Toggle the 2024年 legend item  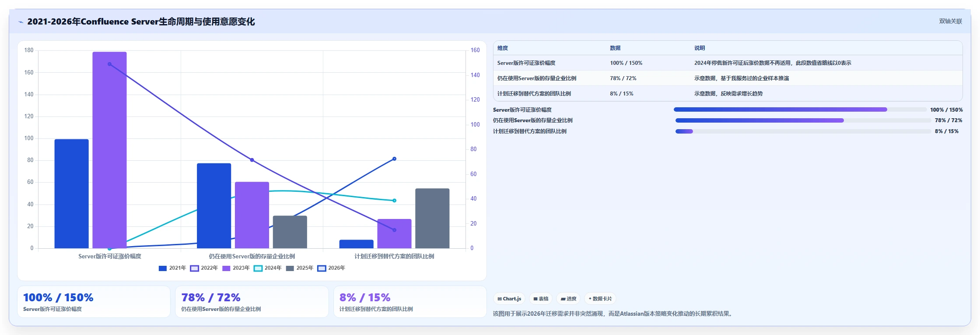268,268
